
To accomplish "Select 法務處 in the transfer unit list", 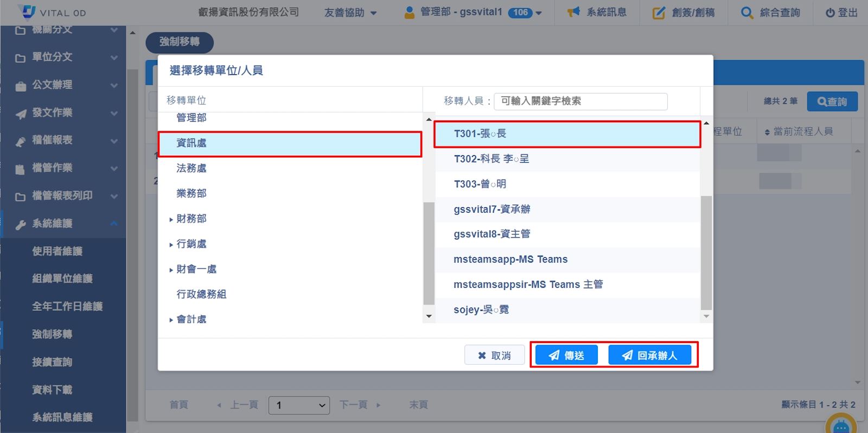I will (192, 168).
